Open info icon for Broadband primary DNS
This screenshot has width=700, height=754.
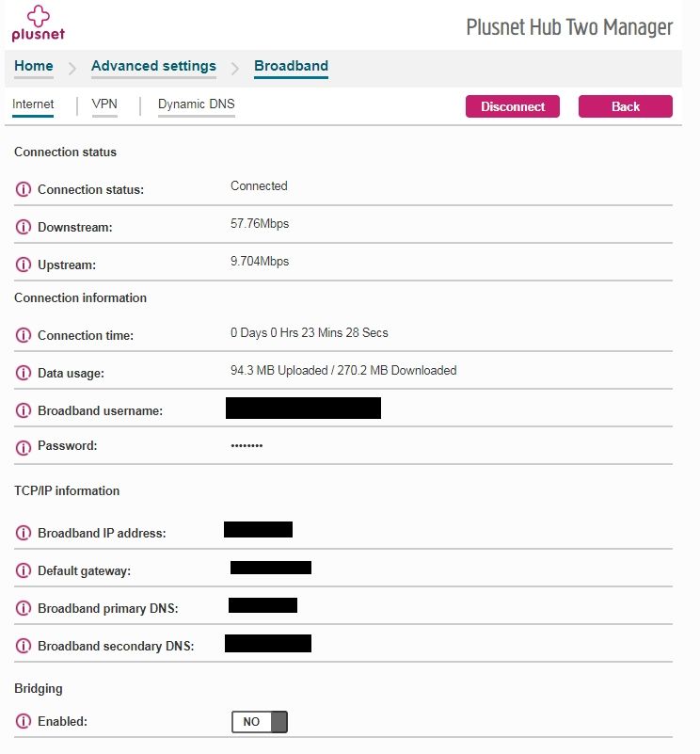(x=24, y=608)
